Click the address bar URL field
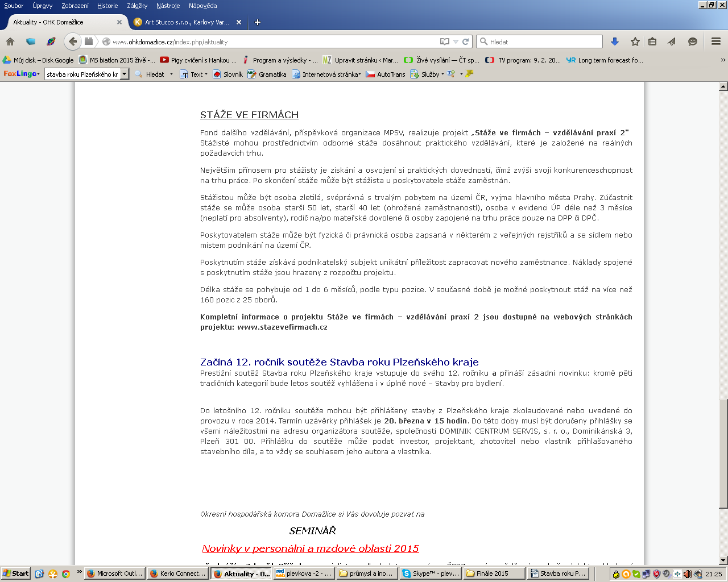The image size is (728, 582). pyautogui.click(x=275, y=41)
